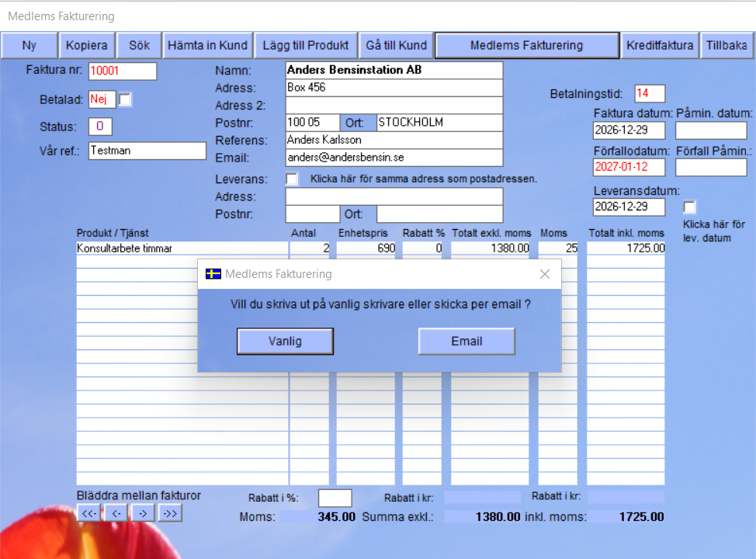Click the Summa exkl. total 1380.00
The height and width of the screenshot is (559, 756).
pos(483,517)
